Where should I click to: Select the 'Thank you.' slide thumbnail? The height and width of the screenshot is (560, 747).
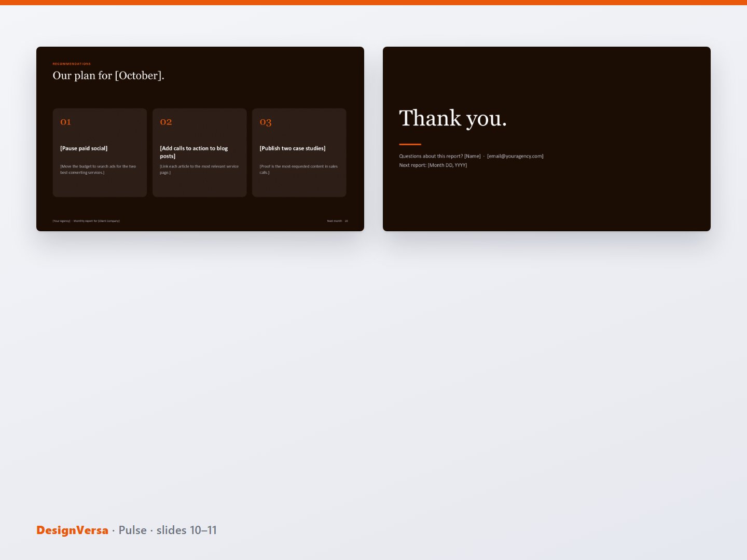[x=547, y=139]
